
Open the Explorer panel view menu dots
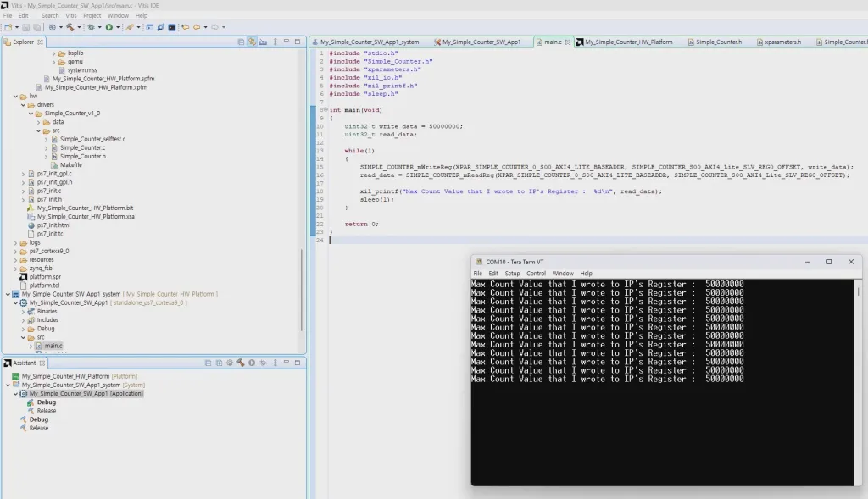click(x=275, y=42)
